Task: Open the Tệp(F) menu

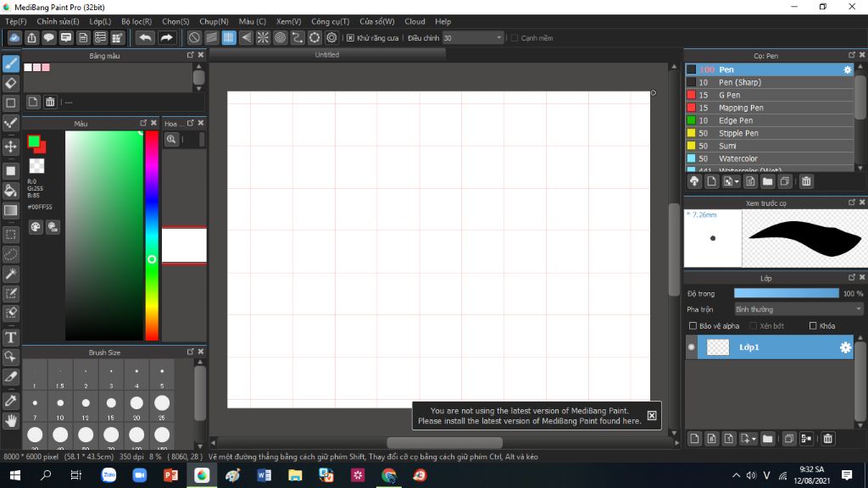Action: pyautogui.click(x=15, y=21)
